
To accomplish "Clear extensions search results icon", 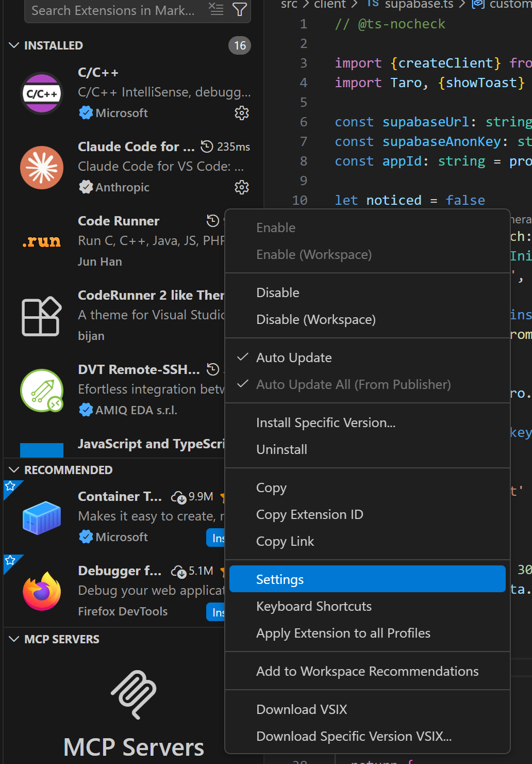I will click(216, 9).
